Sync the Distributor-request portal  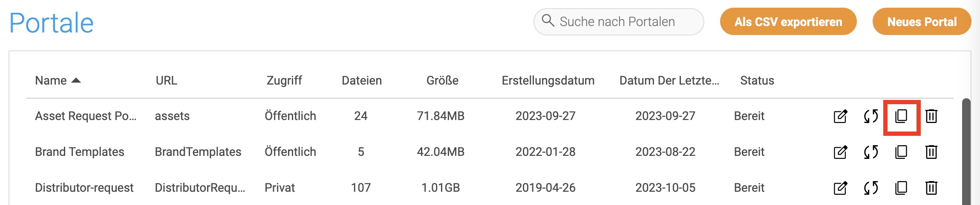871,188
